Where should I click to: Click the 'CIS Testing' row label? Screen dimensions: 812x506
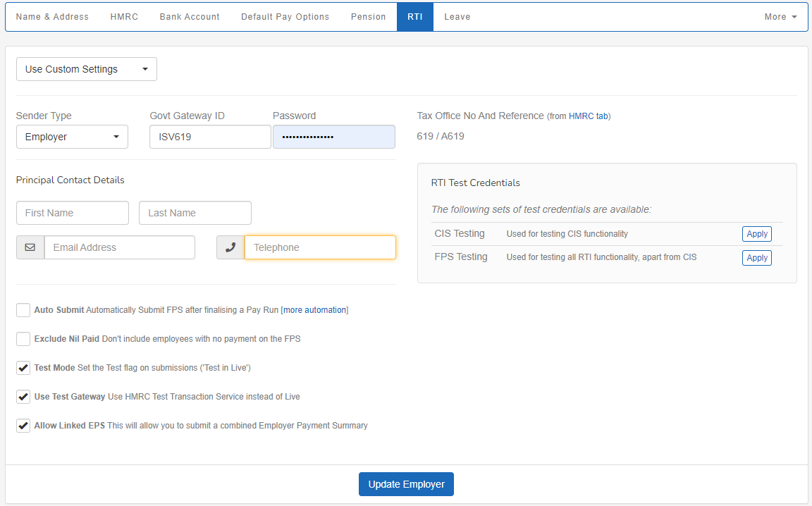[460, 233]
